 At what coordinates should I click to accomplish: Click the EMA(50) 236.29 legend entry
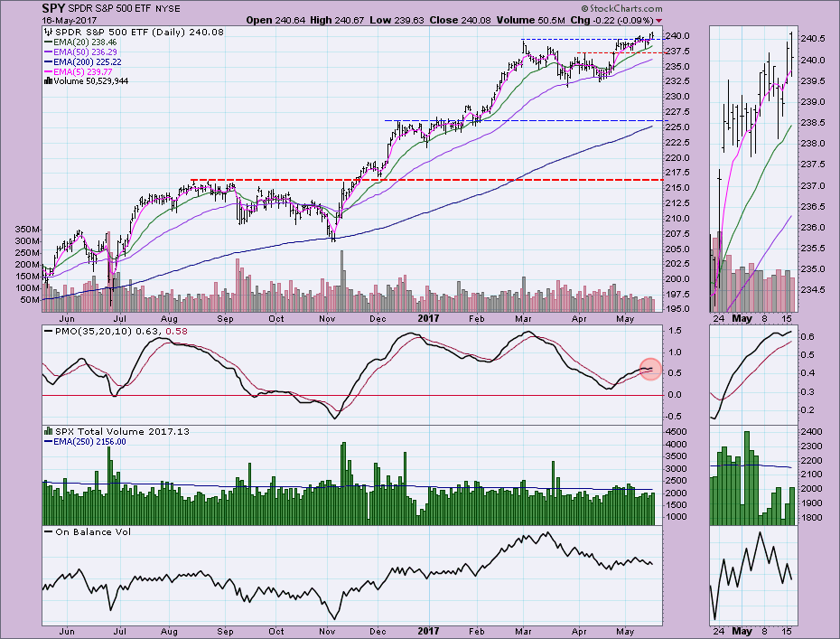[x=80, y=52]
